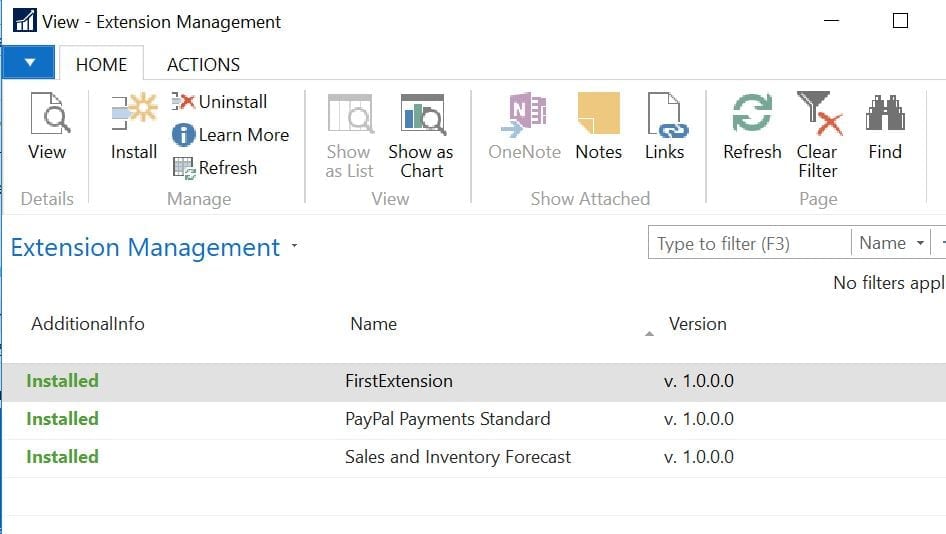Image resolution: width=946 pixels, height=534 pixels.
Task: Click Installed status of PayPal Payments Standard
Action: [62, 419]
